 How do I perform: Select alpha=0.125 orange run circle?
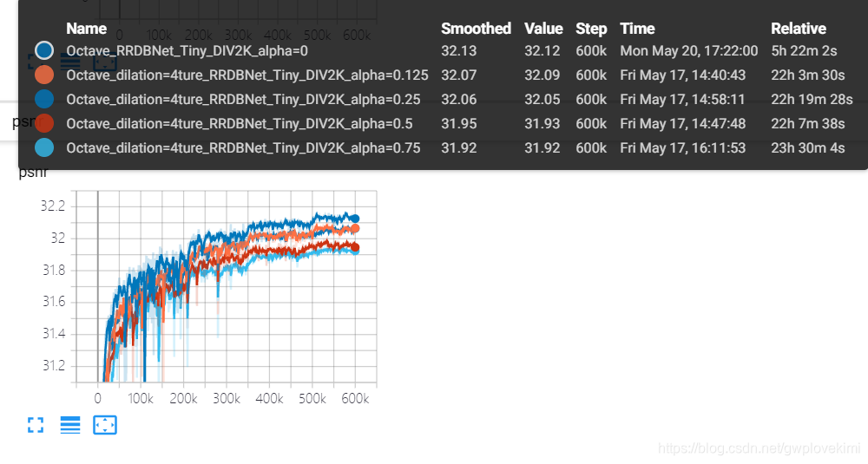click(44, 75)
